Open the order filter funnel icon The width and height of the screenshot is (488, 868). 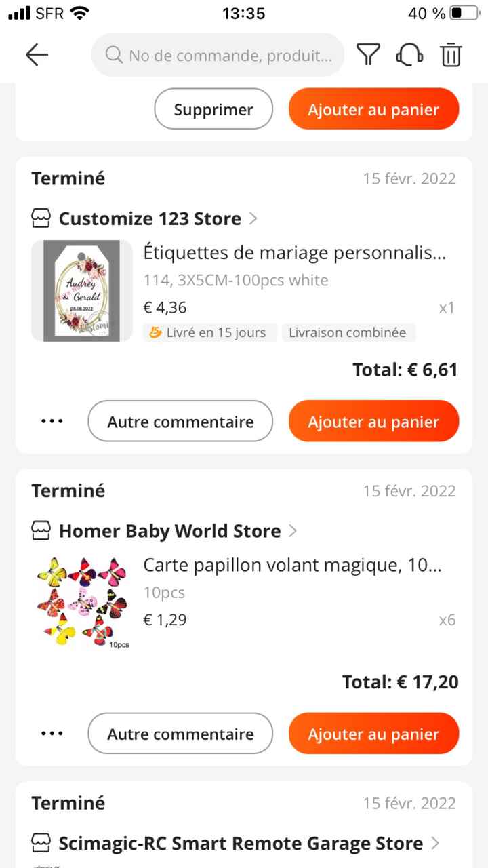tap(368, 55)
